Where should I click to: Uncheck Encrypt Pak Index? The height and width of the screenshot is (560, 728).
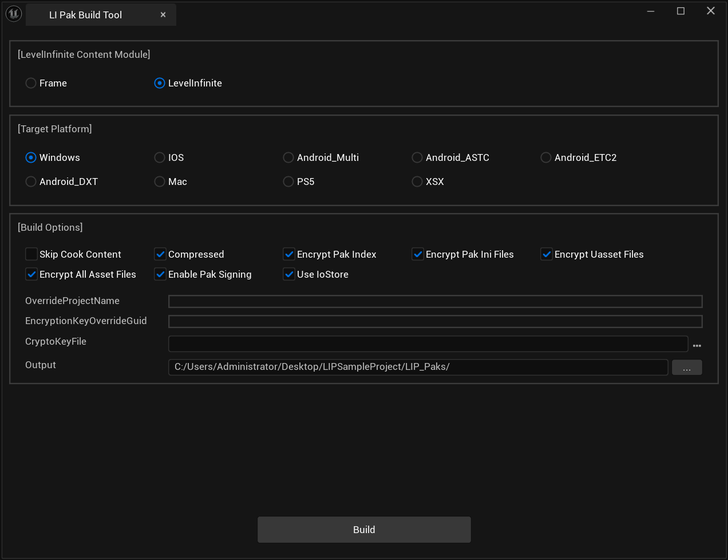[x=289, y=254]
